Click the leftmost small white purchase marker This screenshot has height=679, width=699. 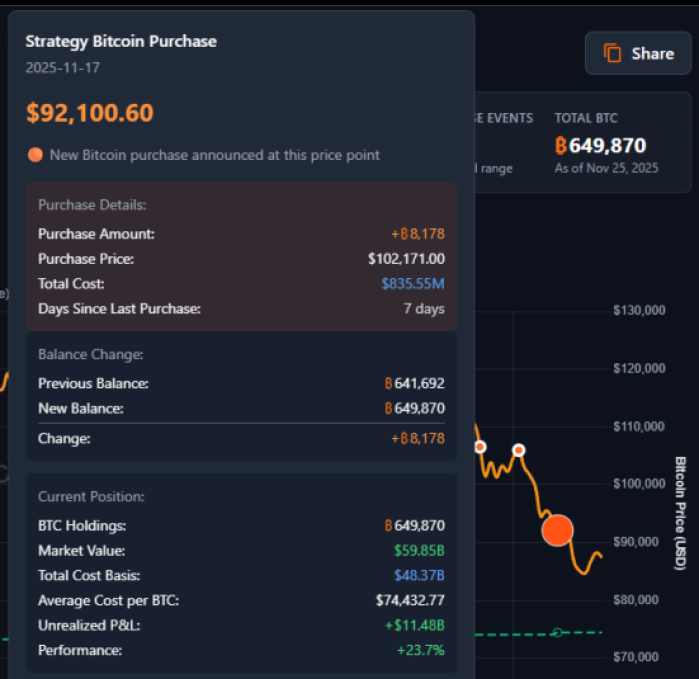point(480,446)
